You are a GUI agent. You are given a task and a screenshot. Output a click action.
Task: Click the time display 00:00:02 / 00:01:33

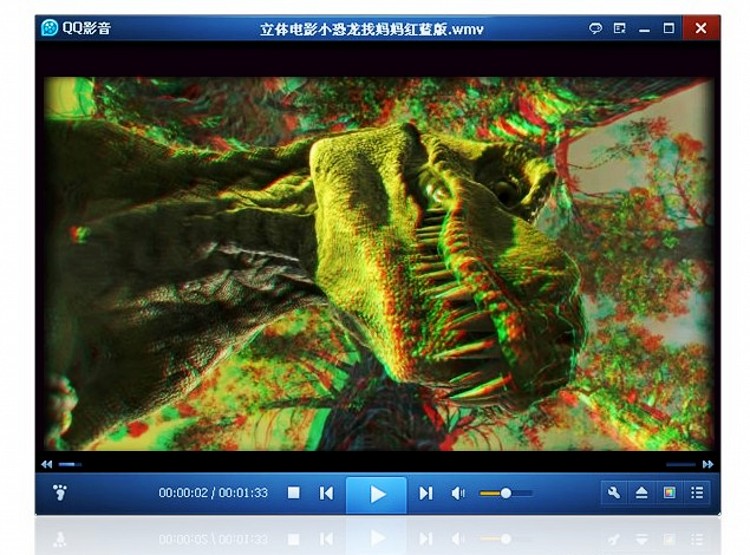[213, 493]
